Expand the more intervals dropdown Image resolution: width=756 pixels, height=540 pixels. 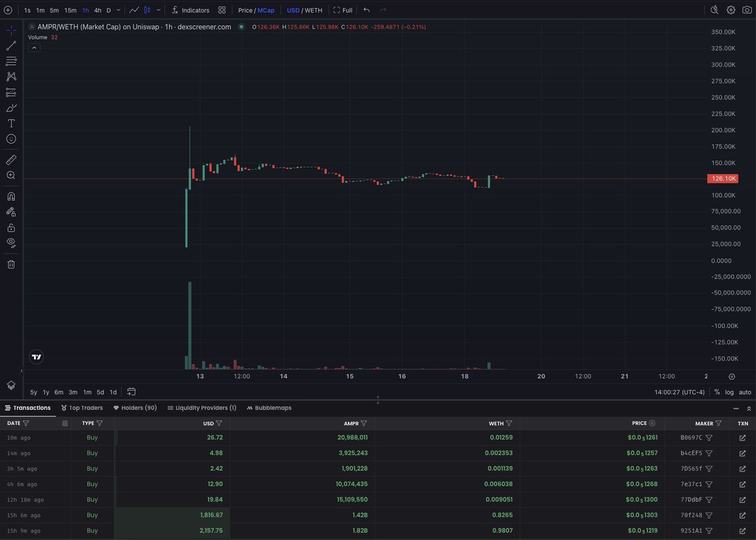(118, 10)
